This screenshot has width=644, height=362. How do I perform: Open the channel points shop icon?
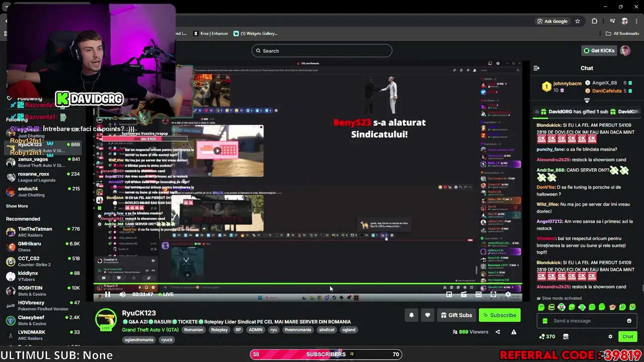coord(566,336)
